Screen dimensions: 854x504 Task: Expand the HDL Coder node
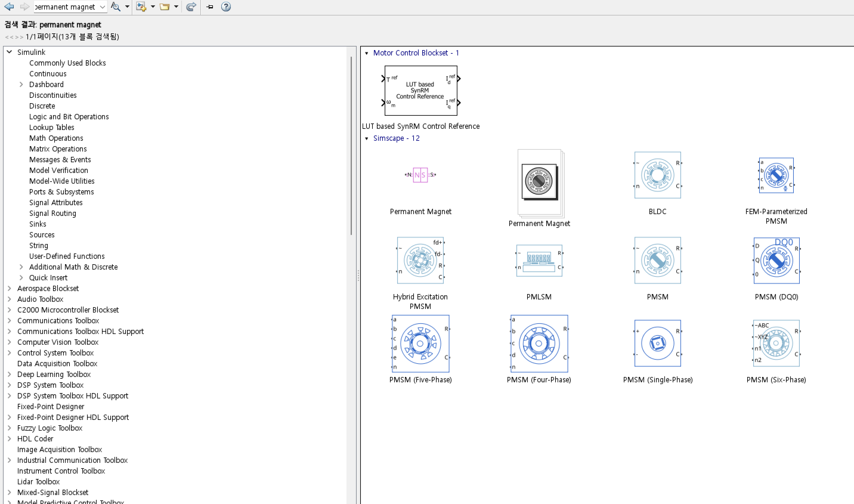tap(10, 439)
